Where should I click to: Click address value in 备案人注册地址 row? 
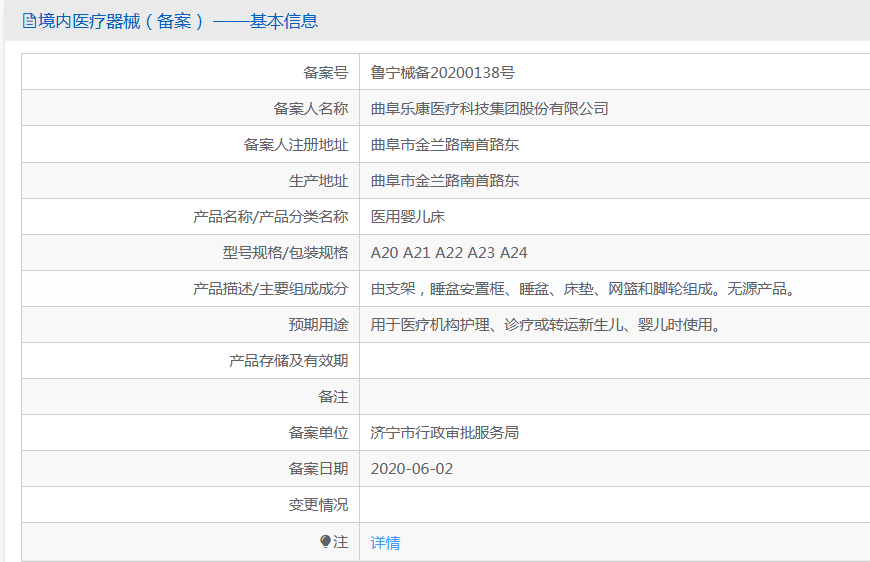tap(444, 144)
